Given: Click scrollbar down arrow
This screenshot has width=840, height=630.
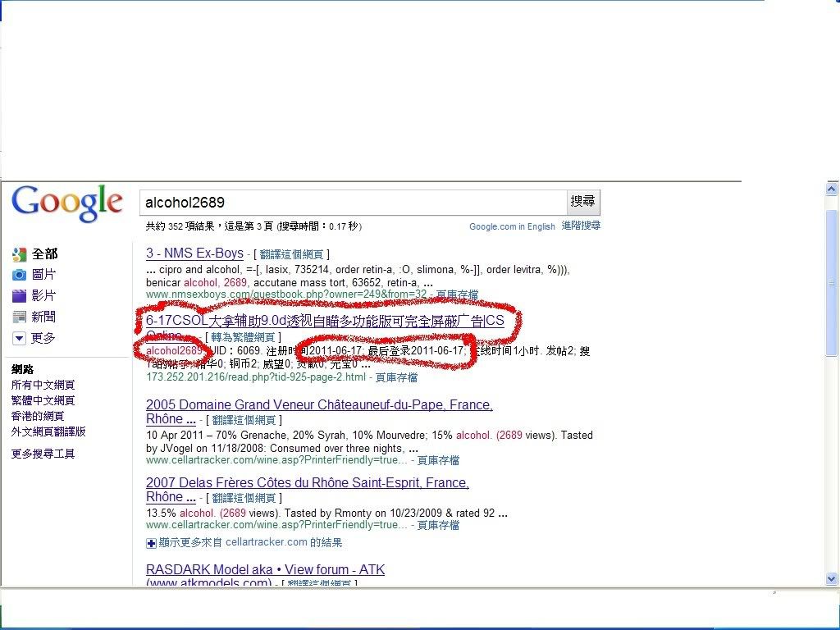Looking at the screenshot, I should [832, 579].
